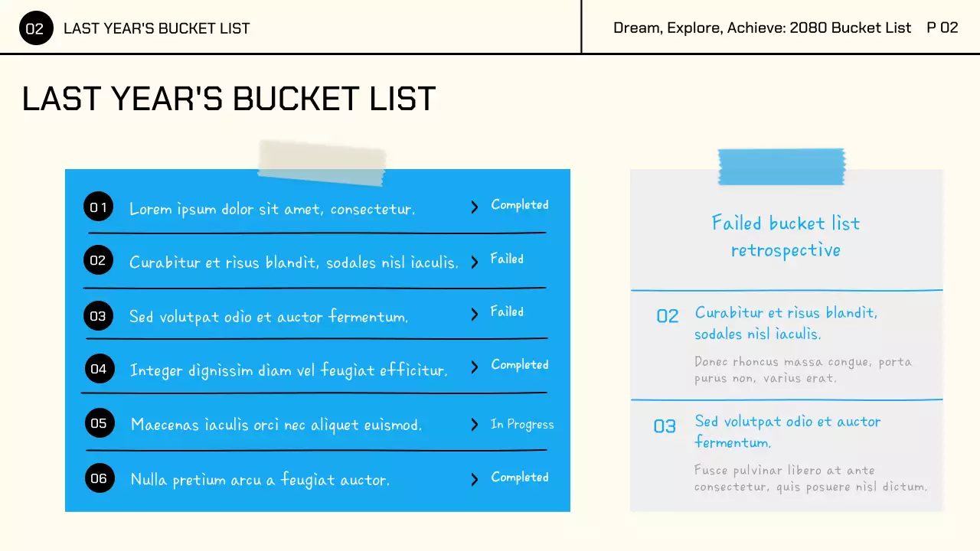The image size is (980, 551).
Task: Select 'Failed bucket list retrospective' heading
Action: tap(786, 236)
